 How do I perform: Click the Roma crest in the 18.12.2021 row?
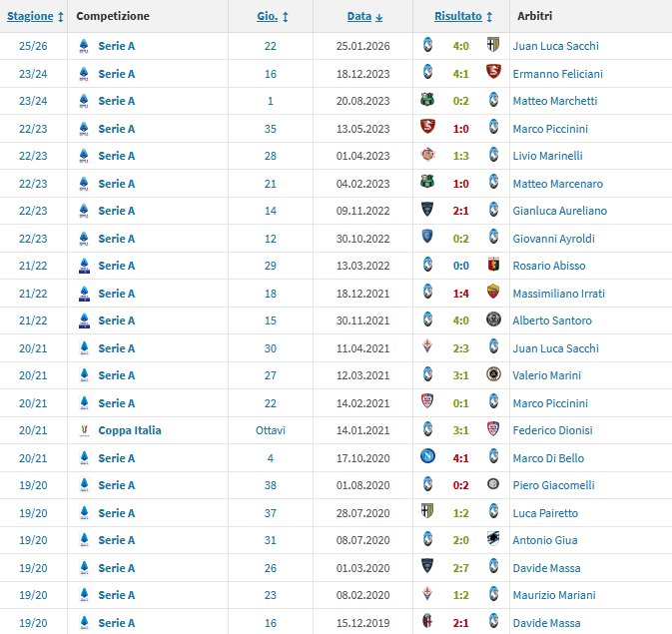[492, 294]
